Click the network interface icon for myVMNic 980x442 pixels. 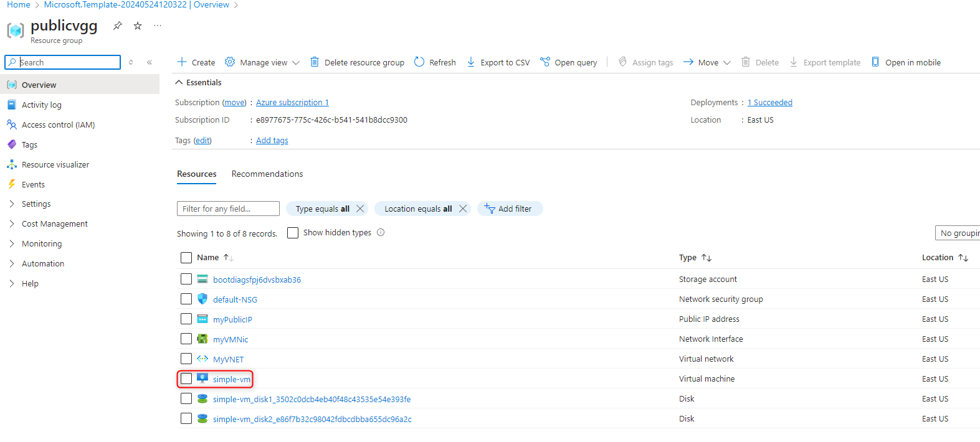click(202, 339)
